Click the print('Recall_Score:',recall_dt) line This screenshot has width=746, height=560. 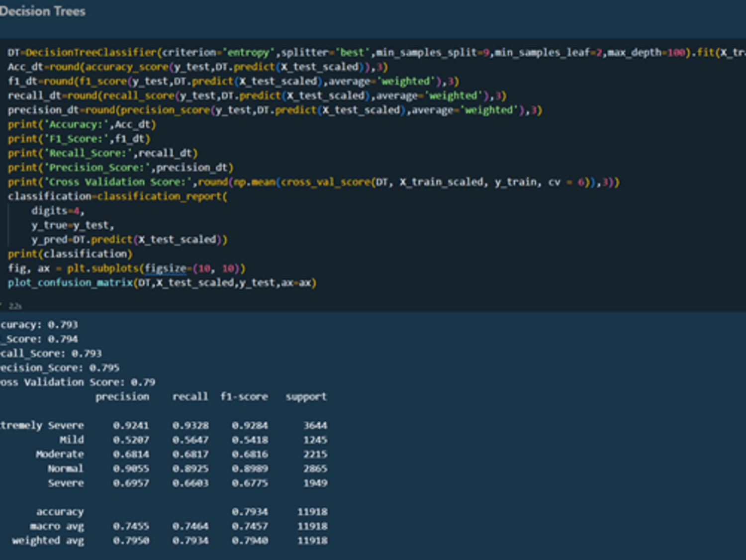103,153
